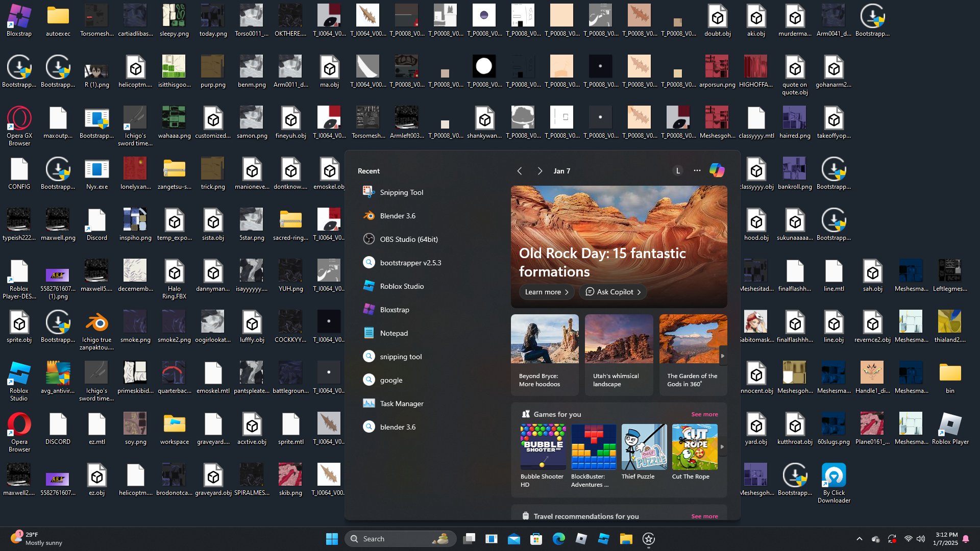This screenshot has width=980, height=551.
Task: Open File Explorer taskbar icon
Action: (626, 539)
